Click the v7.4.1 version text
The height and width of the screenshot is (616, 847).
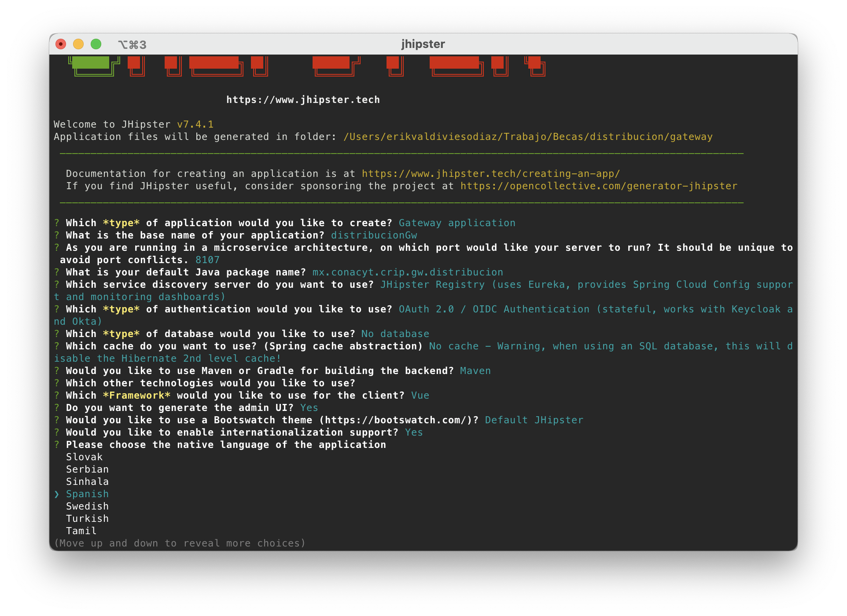pos(195,125)
